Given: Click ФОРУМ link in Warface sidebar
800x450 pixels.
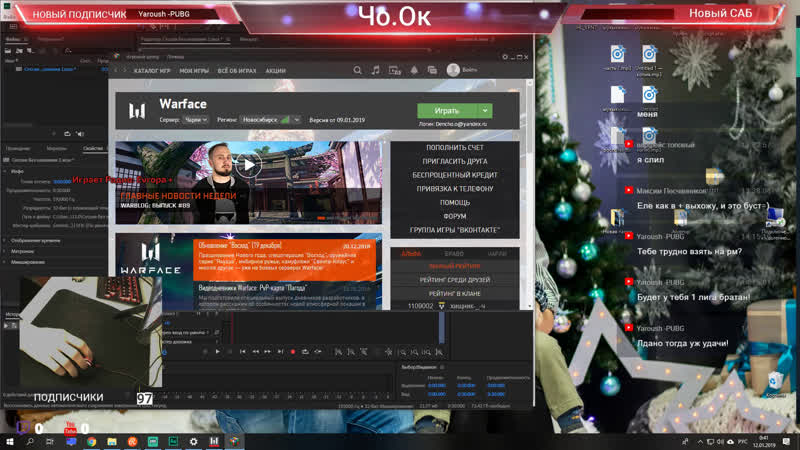Looking at the screenshot, I should (x=455, y=216).
